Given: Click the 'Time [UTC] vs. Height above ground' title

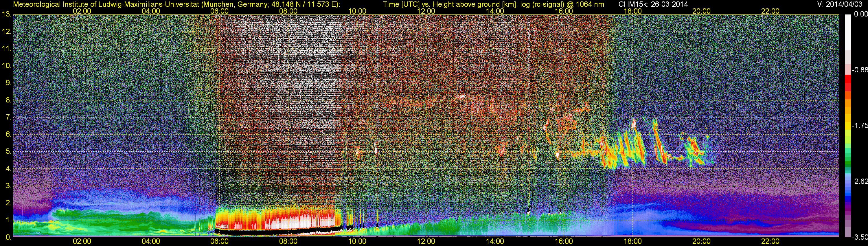Looking at the screenshot, I should click(x=493, y=4).
